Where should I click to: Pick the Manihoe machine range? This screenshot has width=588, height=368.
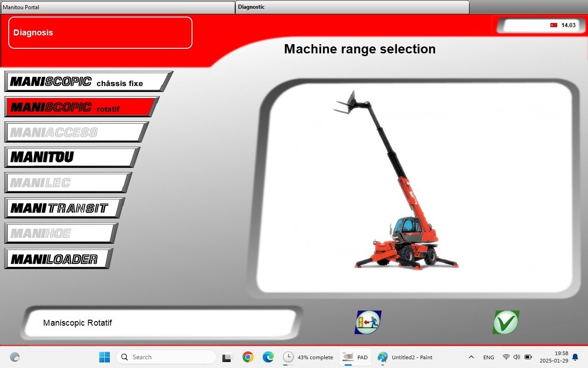pyautogui.click(x=61, y=233)
